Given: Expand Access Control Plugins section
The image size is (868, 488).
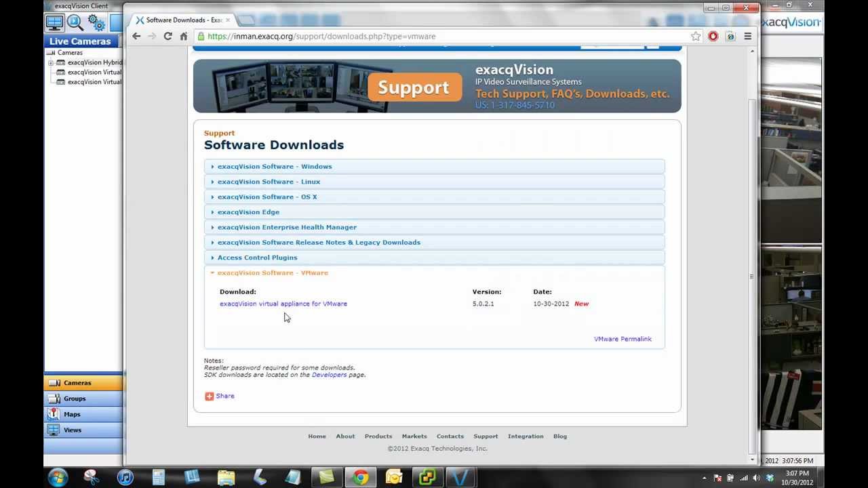Looking at the screenshot, I should point(434,258).
